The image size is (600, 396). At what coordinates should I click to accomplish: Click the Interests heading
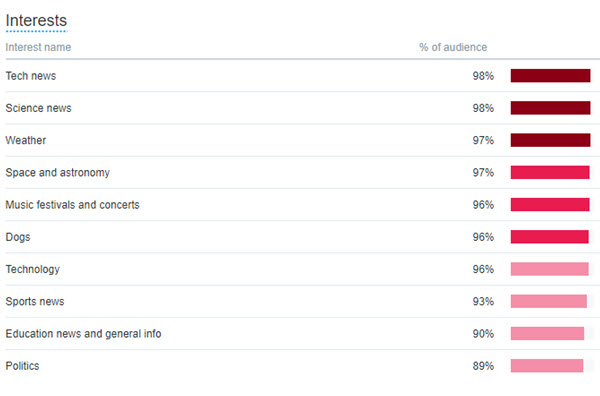pos(36,20)
